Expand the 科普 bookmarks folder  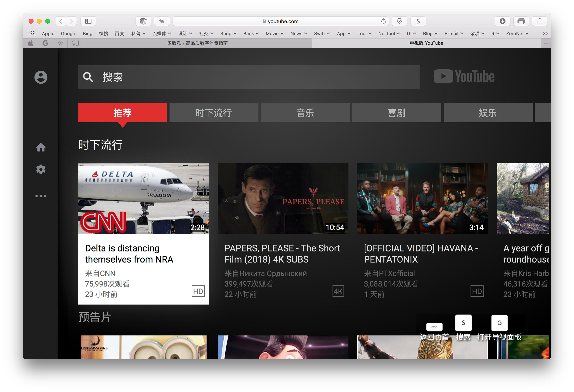coord(138,33)
